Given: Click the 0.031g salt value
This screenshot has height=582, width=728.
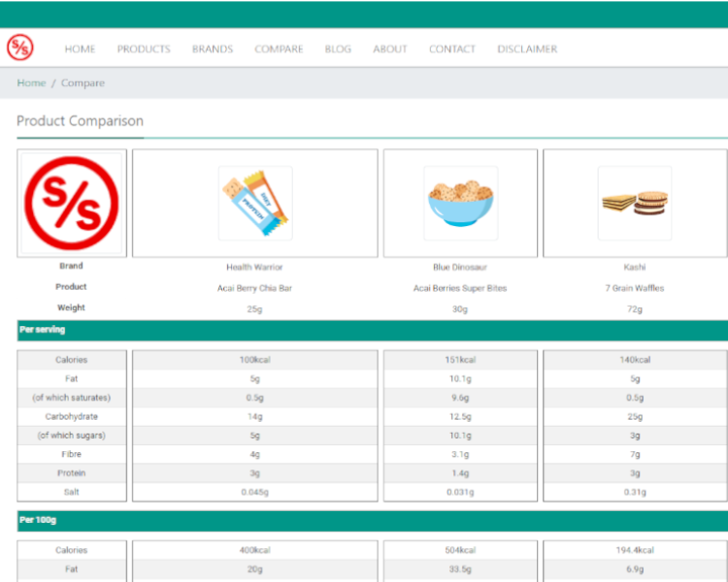Looking at the screenshot, I should click(x=460, y=492).
